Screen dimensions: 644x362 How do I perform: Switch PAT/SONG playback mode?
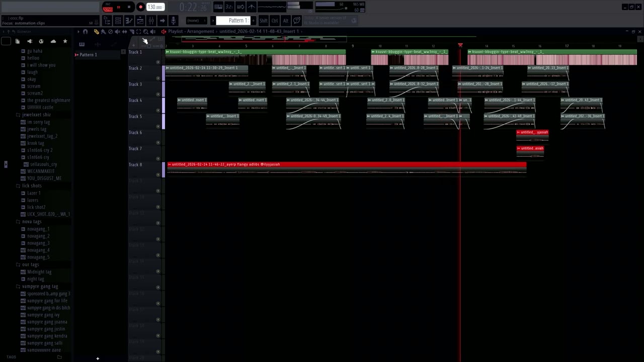(108, 7)
